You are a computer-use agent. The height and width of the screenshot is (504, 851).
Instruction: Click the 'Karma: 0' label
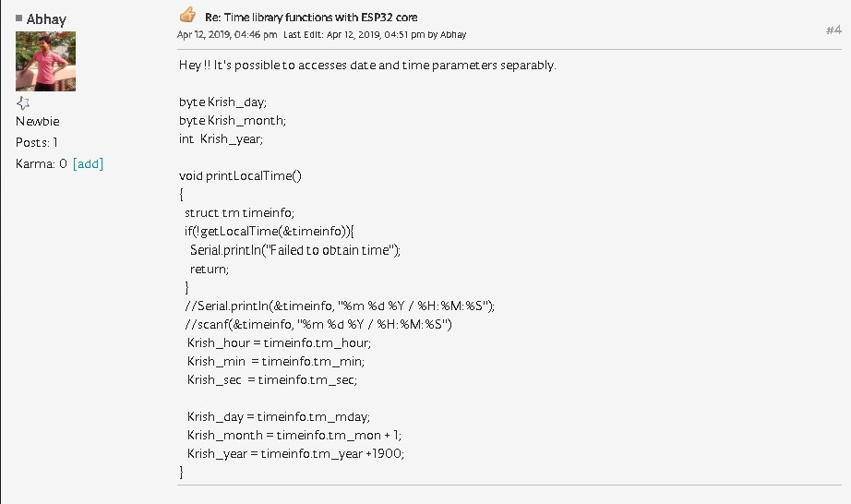pyautogui.click(x=42, y=163)
